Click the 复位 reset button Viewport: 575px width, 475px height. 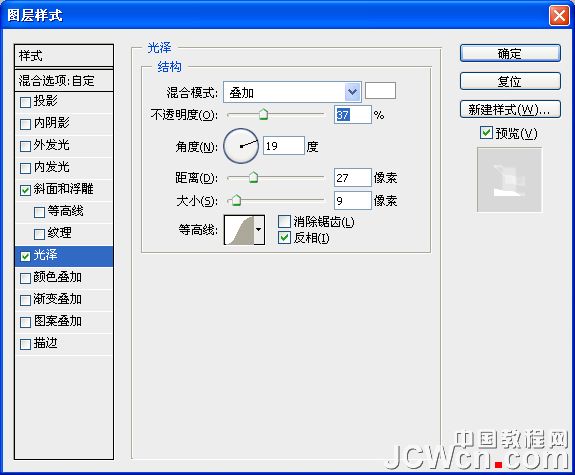coord(510,81)
